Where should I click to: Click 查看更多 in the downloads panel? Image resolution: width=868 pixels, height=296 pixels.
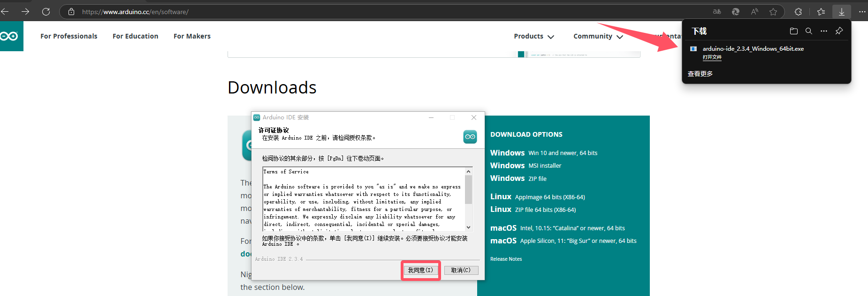pos(700,74)
